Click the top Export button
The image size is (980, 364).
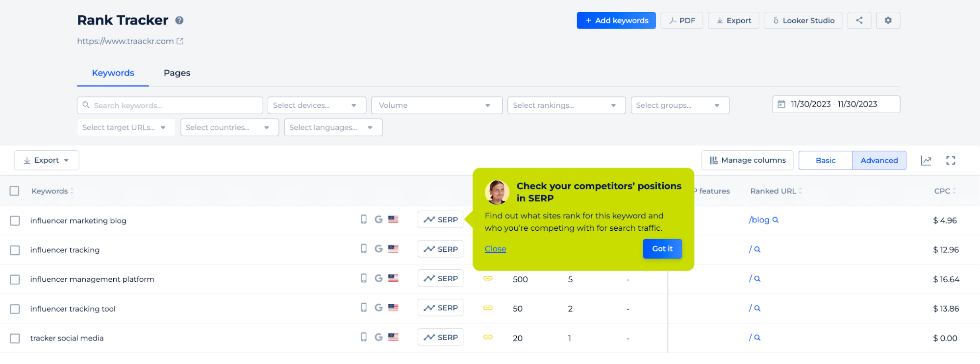click(x=733, y=21)
